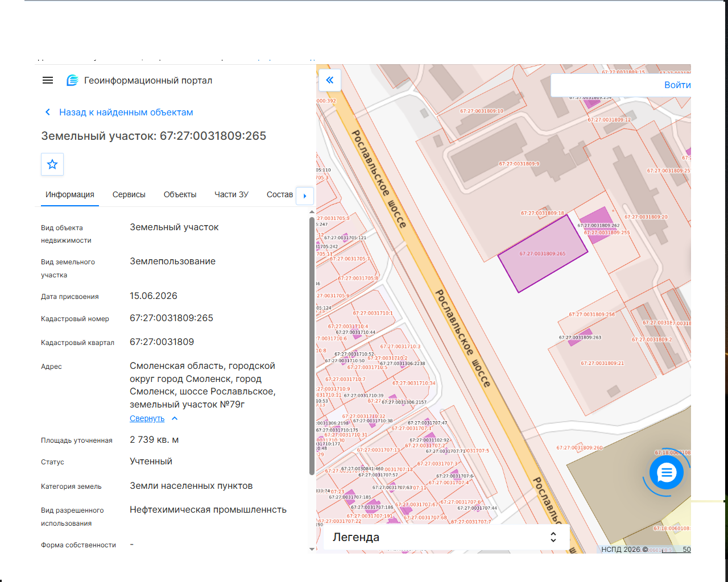Image resolution: width=728 pixels, height=582 pixels.
Task: Click the Войти login button
Action: (x=677, y=85)
